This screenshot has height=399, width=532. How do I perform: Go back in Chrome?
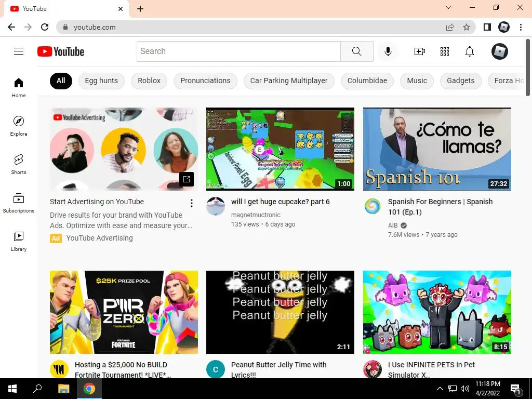[11, 27]
